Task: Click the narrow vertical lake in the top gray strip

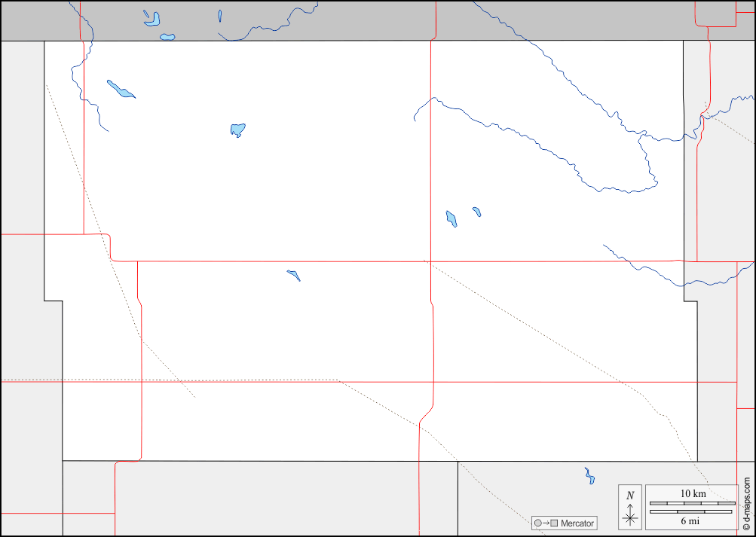Action: click(219, 15)
